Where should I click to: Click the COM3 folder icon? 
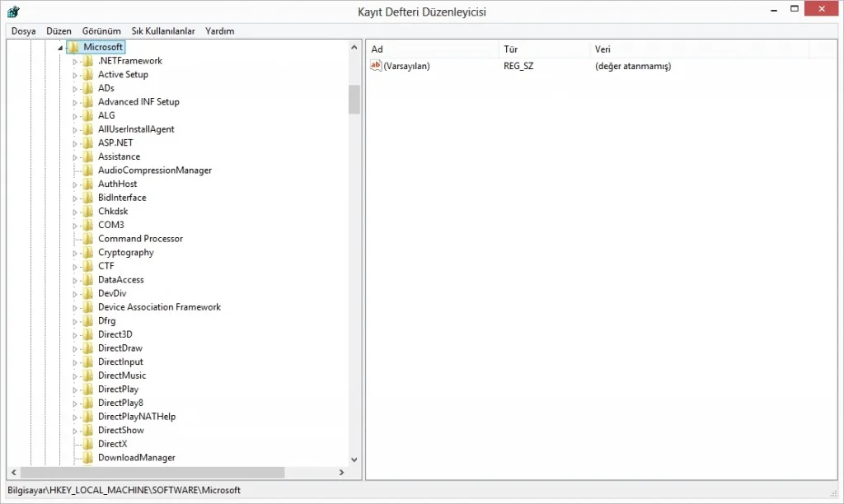click(87, 225)
